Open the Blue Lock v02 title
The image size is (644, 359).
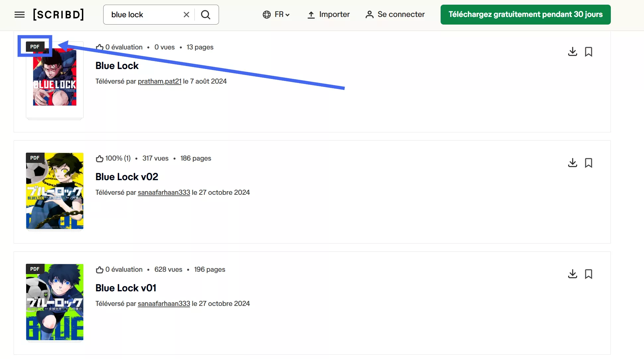(127, 177)
